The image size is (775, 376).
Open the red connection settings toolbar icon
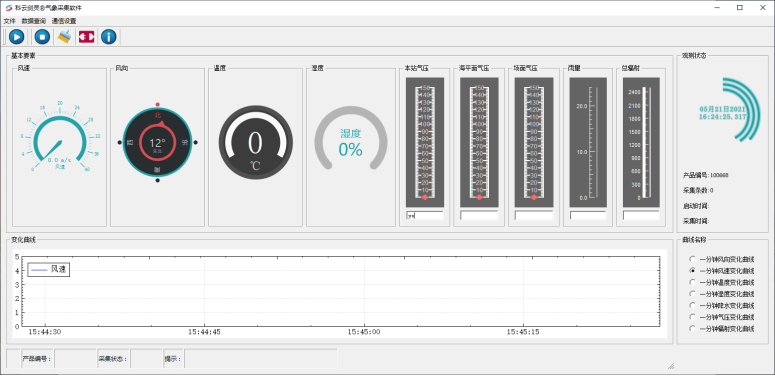(86, 37)
